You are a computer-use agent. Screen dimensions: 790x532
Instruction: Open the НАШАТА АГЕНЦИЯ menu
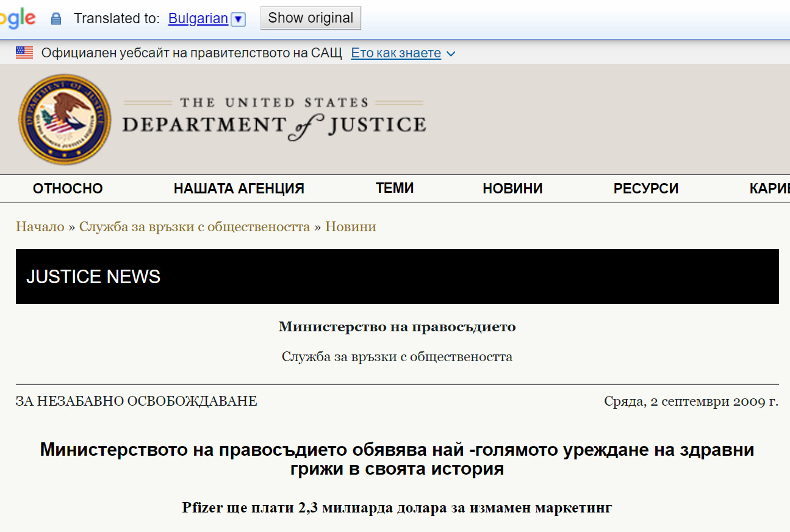(239, 189)
